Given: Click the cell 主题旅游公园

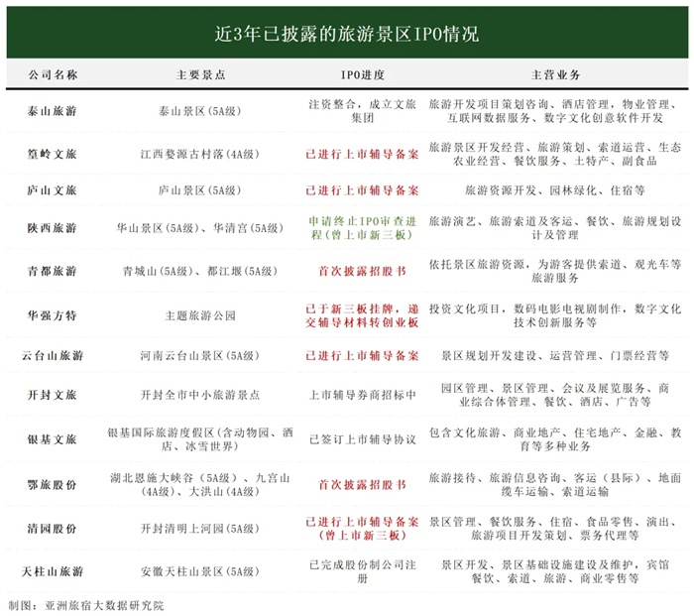Looking at the screenshot, I should tap(200, 315).
